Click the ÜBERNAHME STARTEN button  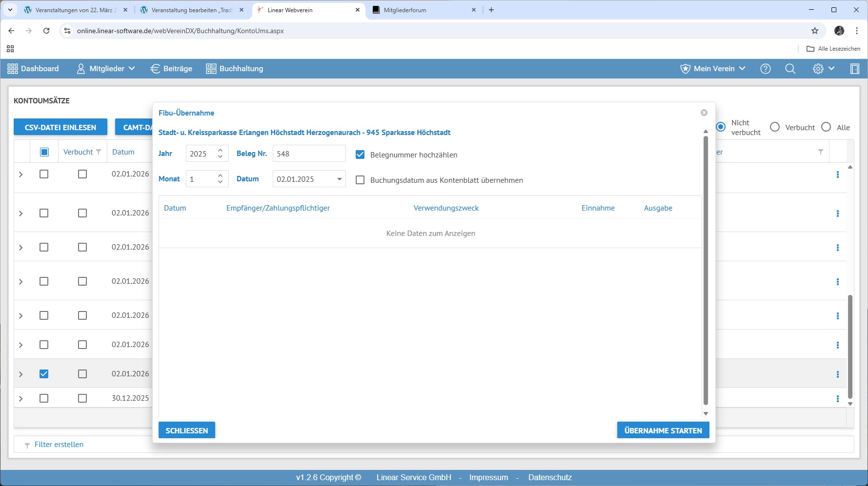point(663,430)
